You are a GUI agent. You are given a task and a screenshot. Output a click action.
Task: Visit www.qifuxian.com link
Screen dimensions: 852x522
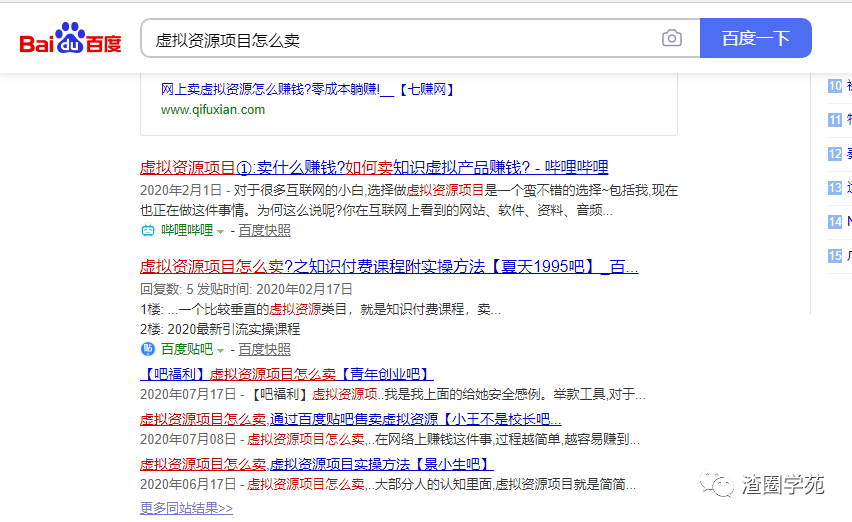pos(213,110)
